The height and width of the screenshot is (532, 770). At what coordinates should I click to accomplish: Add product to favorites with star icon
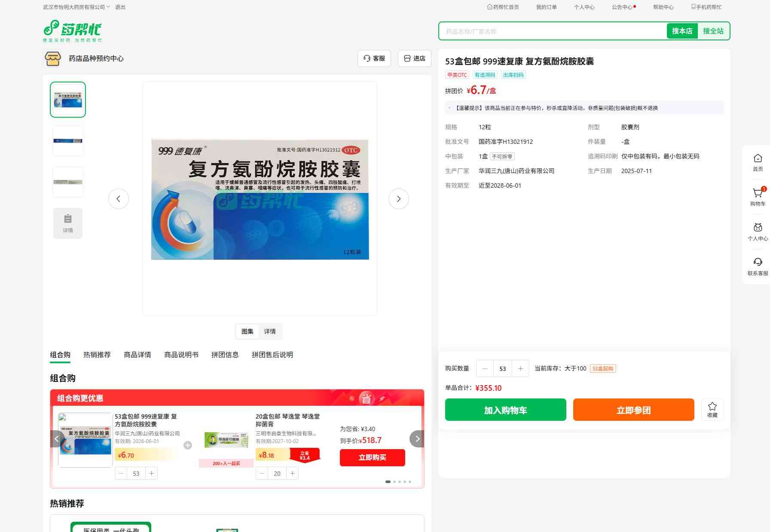[x=712, y=409]
